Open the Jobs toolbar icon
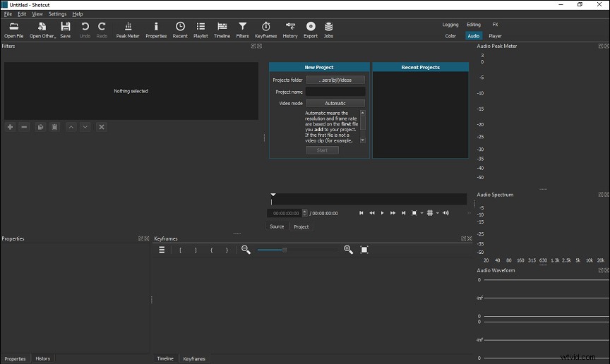 click(328, 30)
